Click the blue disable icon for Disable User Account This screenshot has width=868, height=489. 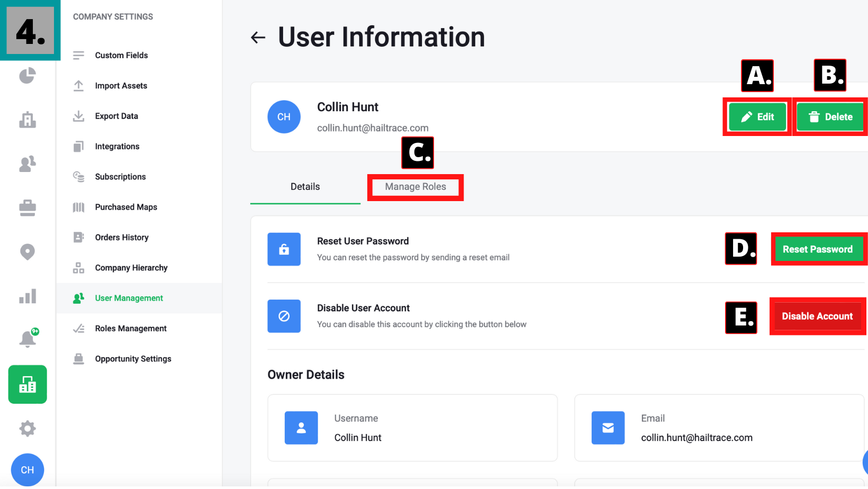pyautogui.click(x=284, y=316)
